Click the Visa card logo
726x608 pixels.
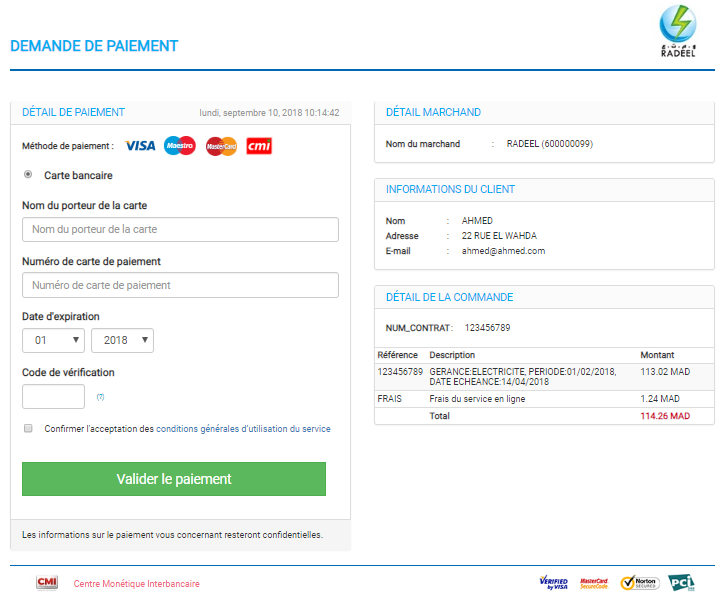140,146
